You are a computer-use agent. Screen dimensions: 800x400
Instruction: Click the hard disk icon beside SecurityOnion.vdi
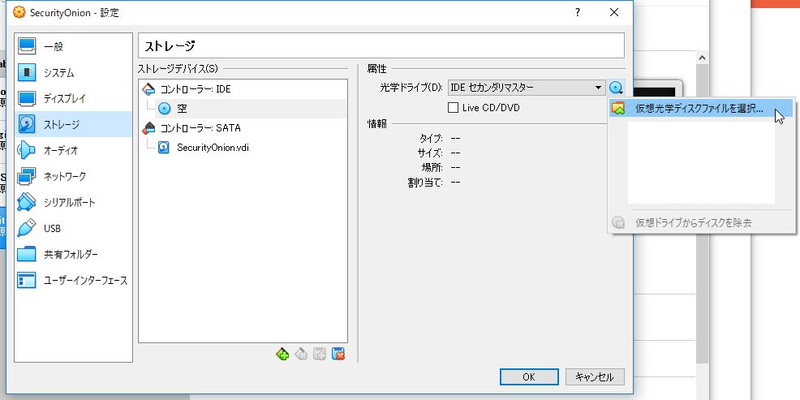(164, 147)
